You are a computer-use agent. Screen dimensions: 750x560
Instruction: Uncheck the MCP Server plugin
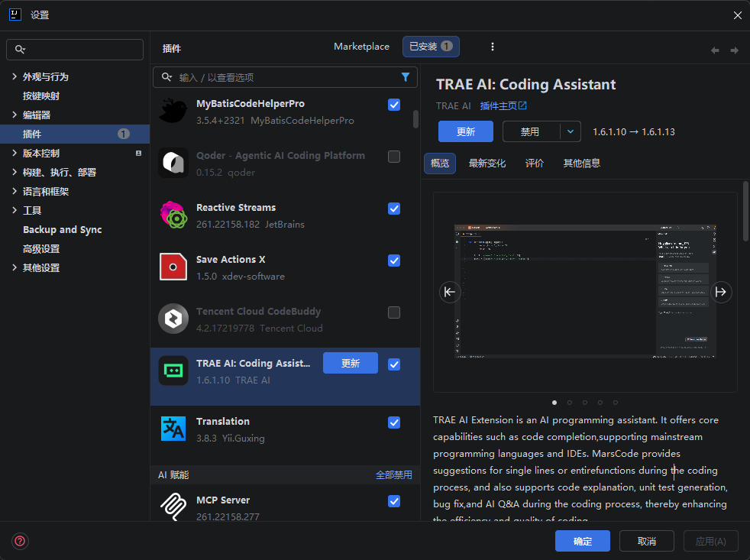coord(394,501)
